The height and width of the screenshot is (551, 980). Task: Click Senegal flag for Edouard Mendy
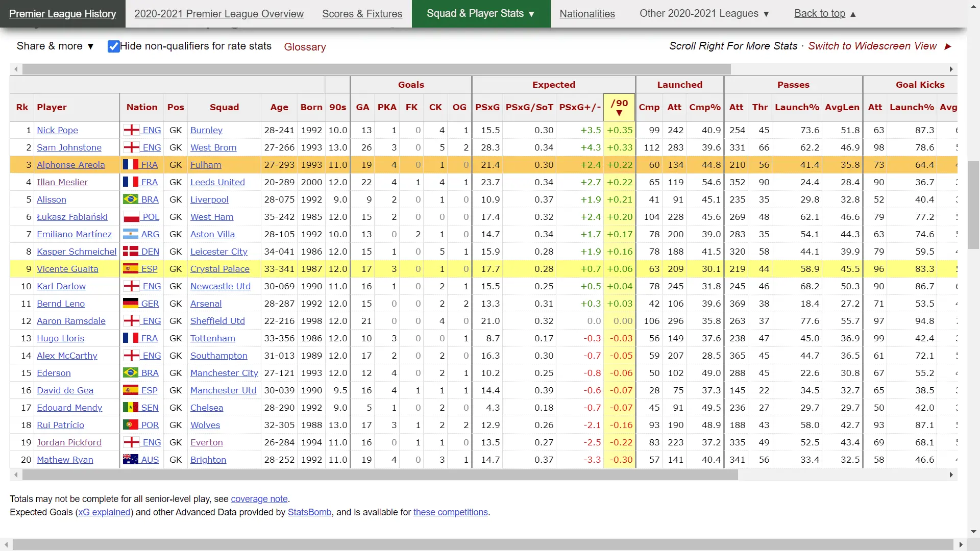(131, 408)
